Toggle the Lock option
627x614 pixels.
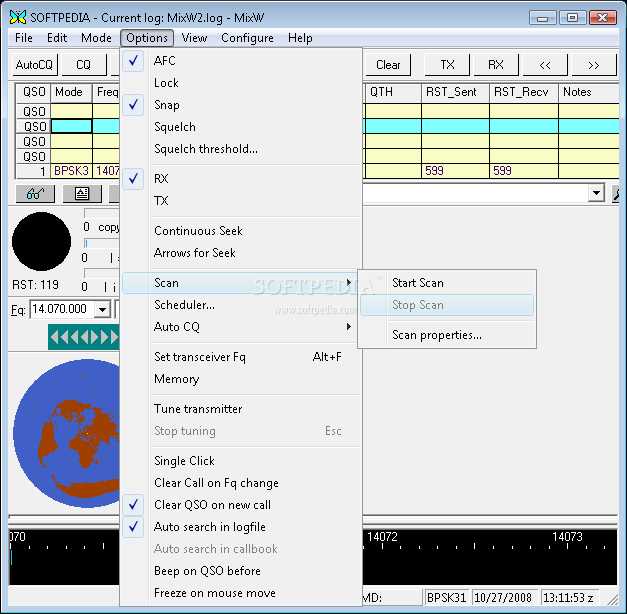241,83
